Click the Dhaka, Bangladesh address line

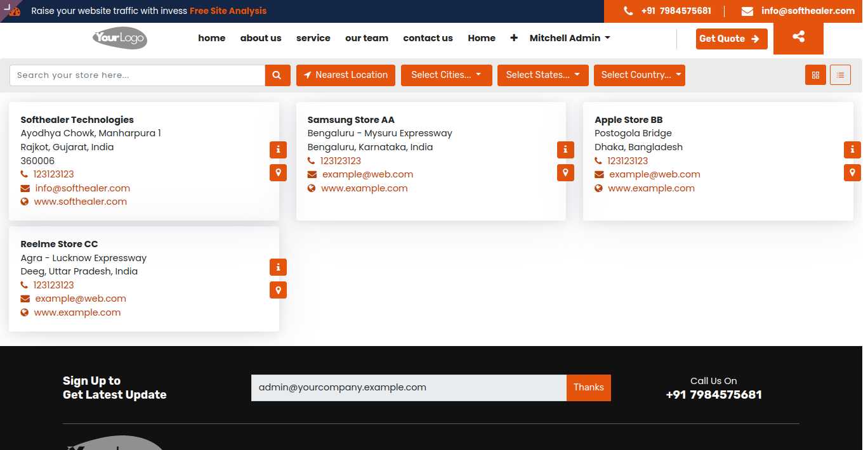click(x=639, y=147)
